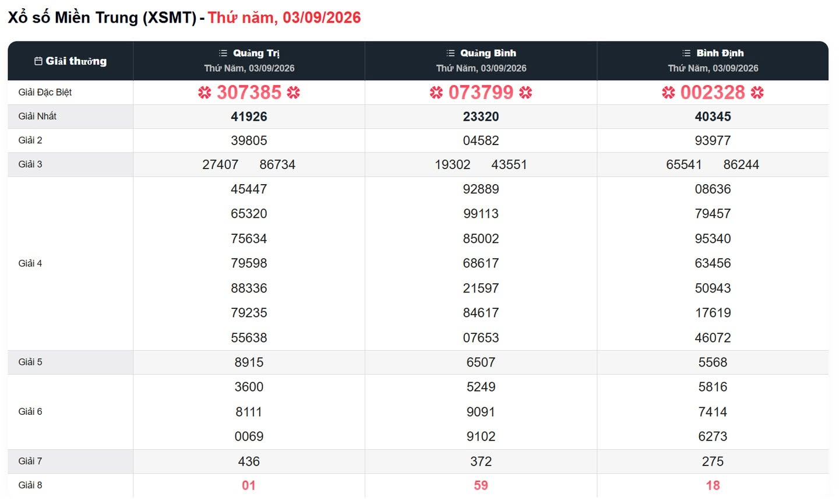Open the Quảng Bình province header link
This screenshot has height=504, width=839.
[488, 53]
